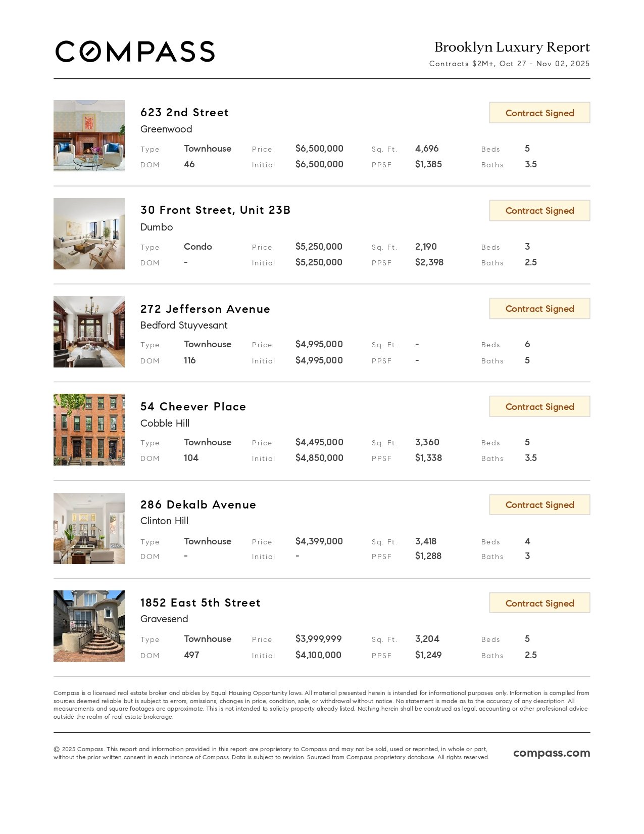Open the 623 2nd Street listing photo
644x834 pixels.
[89, 135]
